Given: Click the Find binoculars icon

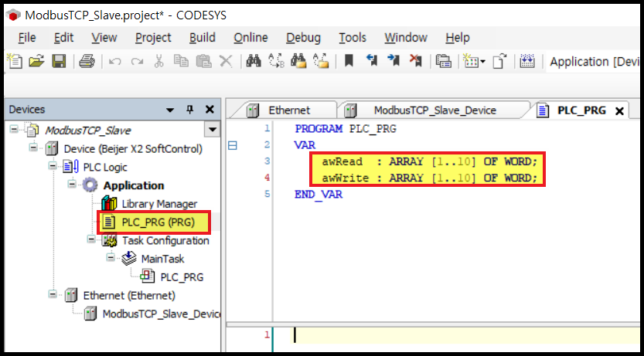Looking at the screenshot, I should click(254, 62).
